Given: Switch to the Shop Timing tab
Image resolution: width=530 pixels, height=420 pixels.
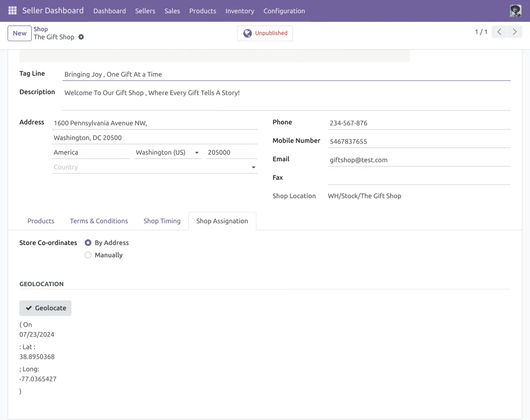Looking at the screenshot, I should pos(162,221).
